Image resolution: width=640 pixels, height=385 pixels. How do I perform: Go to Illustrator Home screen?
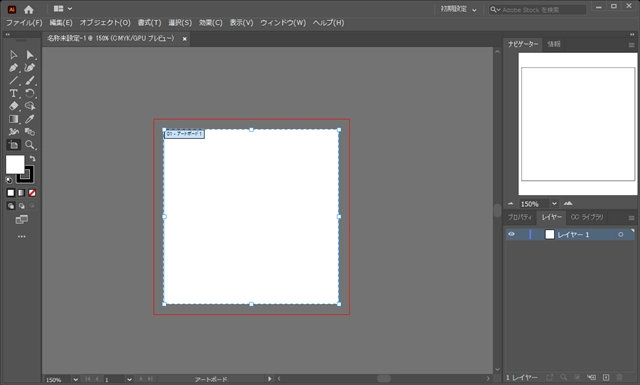[x=29, y=9]
